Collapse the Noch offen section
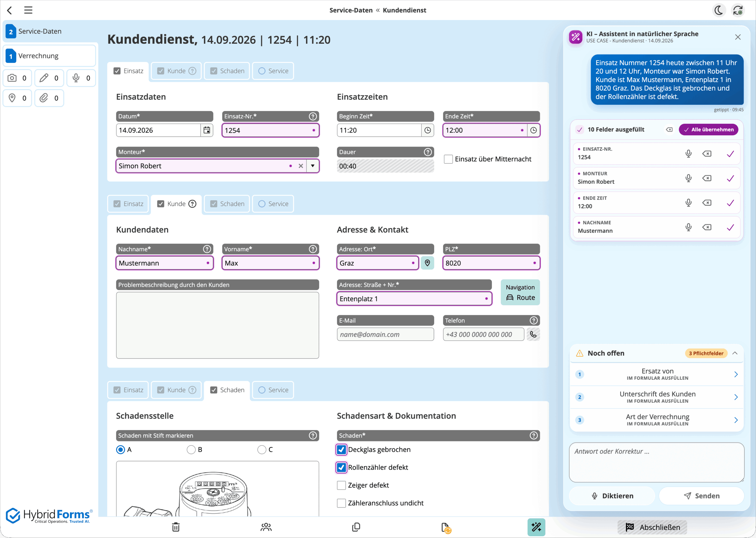 click(x=735, y=353)
